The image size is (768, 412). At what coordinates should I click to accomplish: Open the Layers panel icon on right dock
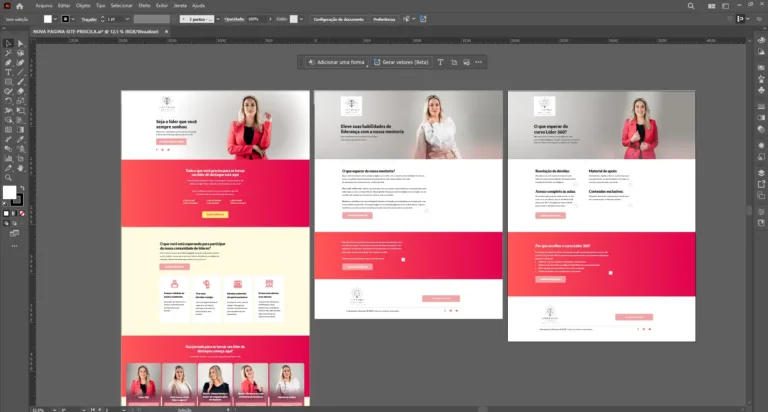[x=761, y=172]
